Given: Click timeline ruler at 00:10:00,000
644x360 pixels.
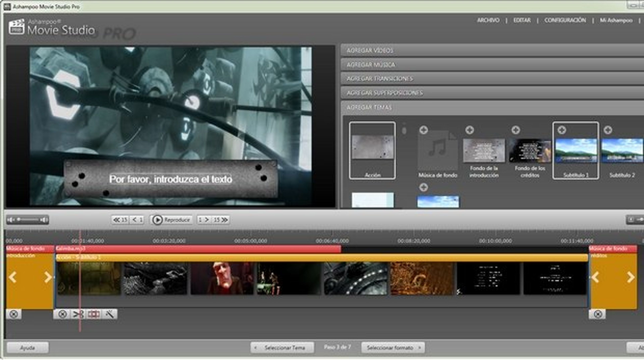Looking at the screenshot, I should click(x=496, y=241).
